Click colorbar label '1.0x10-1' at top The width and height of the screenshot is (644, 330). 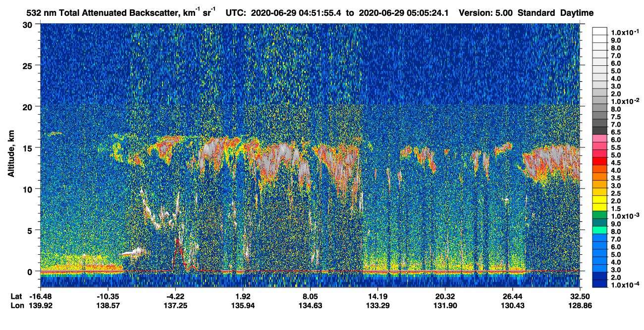(x=625, y=32)
